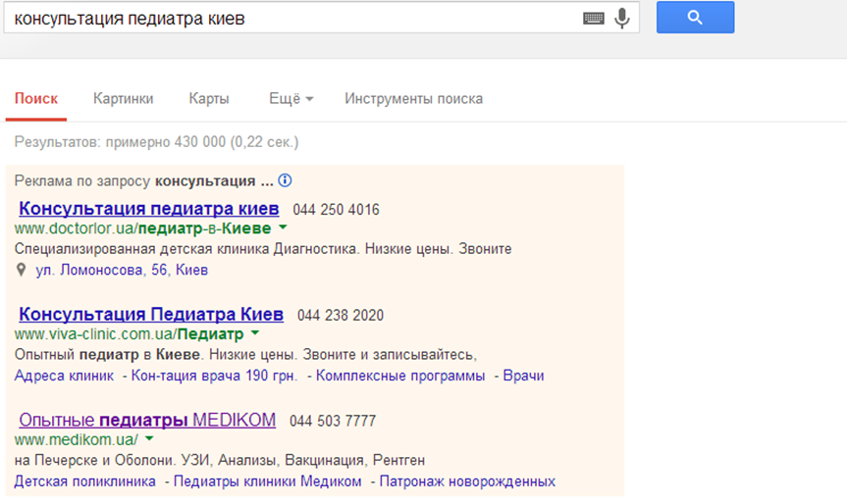Open the first ad titled Консультация педиатра киев
Viewport: 847px width, 504px height.
pyautogui.click(x=149, y=209)
